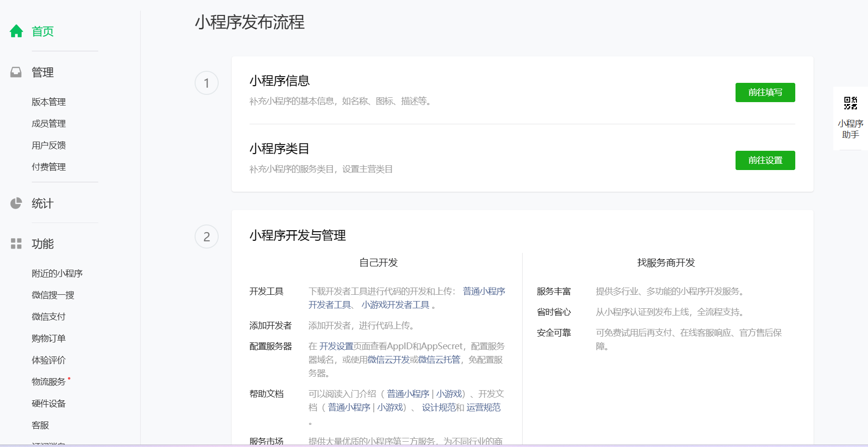The image size is (868, 447).
Task: Click the 小程序助手 label under the QR code
Action: coord(851,129)
